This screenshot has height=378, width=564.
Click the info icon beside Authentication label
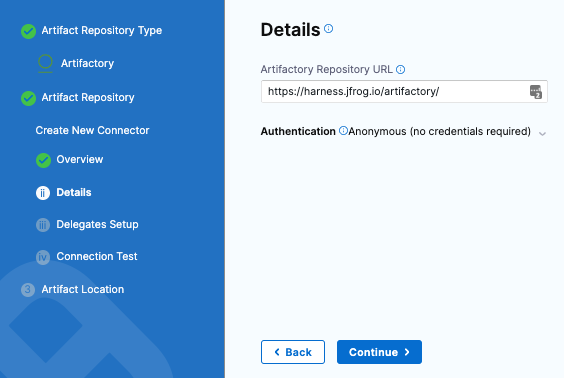click(343, 131)
